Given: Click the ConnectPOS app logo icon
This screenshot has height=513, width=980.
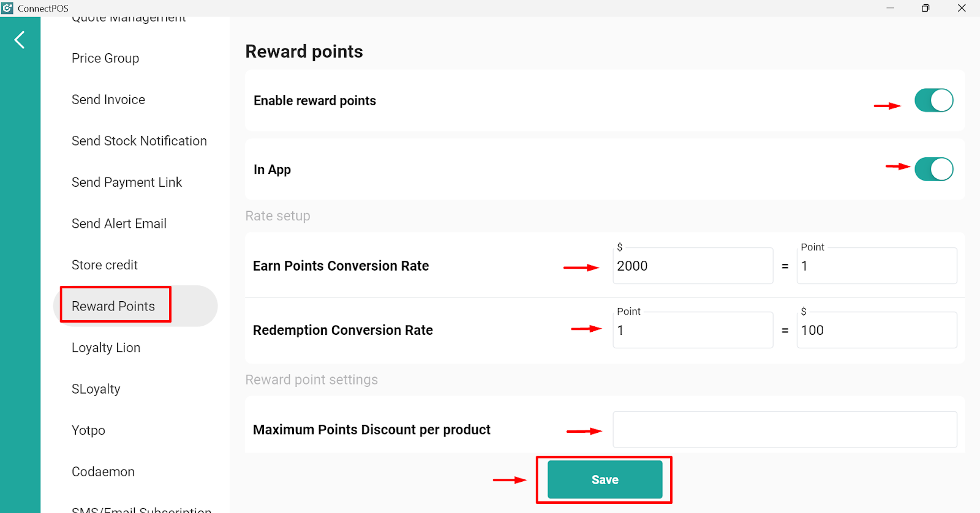Looking at the screenshot, I should 7,8.
